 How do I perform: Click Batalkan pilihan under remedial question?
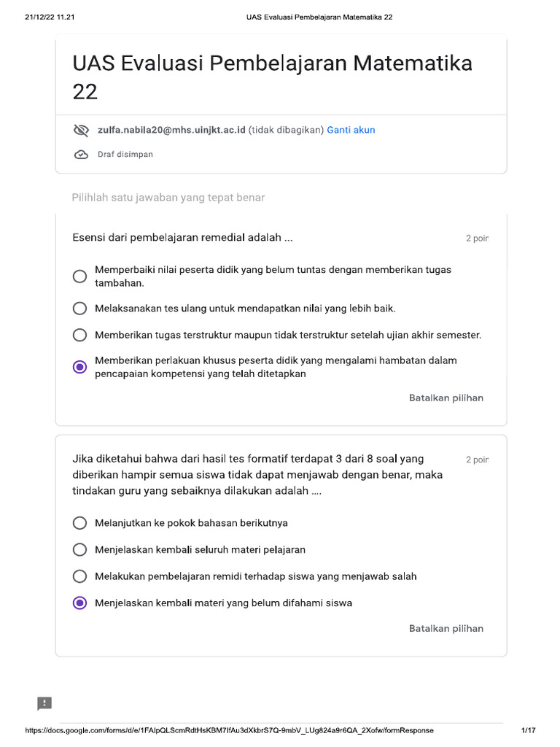click(446, 398)
